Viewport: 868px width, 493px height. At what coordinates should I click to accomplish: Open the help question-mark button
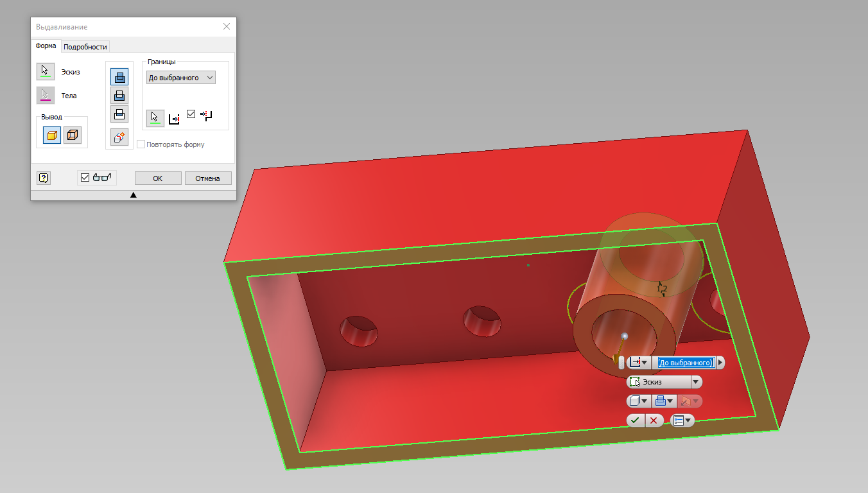coord(44,178)
